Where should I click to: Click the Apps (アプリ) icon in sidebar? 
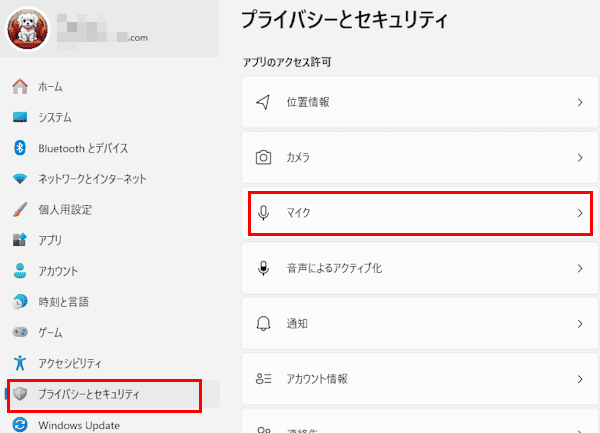pyautogui.click(x=20, y=240)
